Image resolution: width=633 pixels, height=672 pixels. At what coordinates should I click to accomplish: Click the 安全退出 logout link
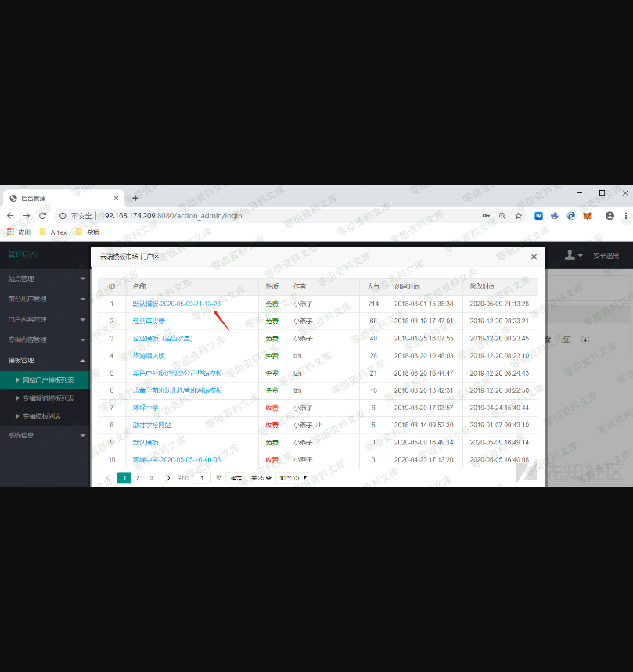[x=606, y=256]
